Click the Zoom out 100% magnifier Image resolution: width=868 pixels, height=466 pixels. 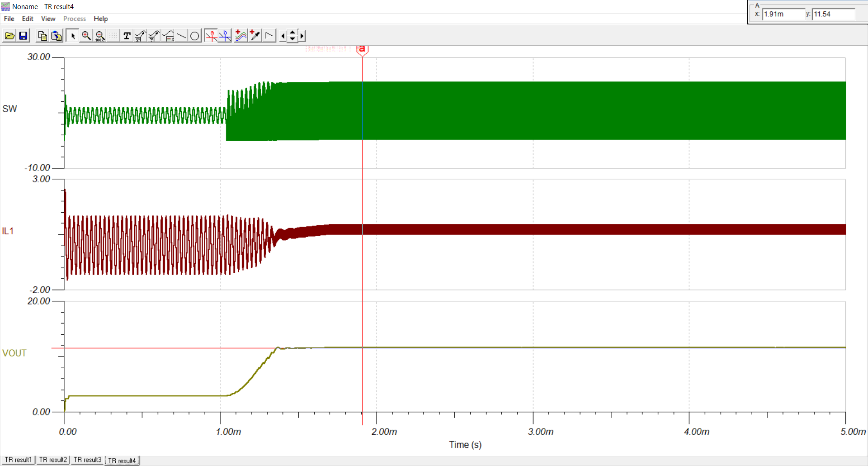(x=100, y=36)
